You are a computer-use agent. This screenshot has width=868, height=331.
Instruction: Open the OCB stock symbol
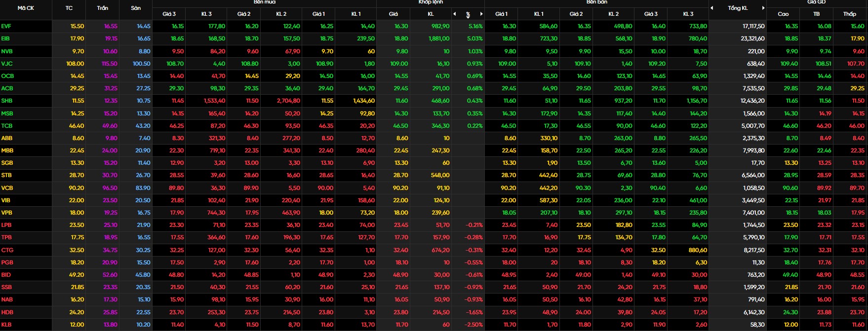(7, 76)
